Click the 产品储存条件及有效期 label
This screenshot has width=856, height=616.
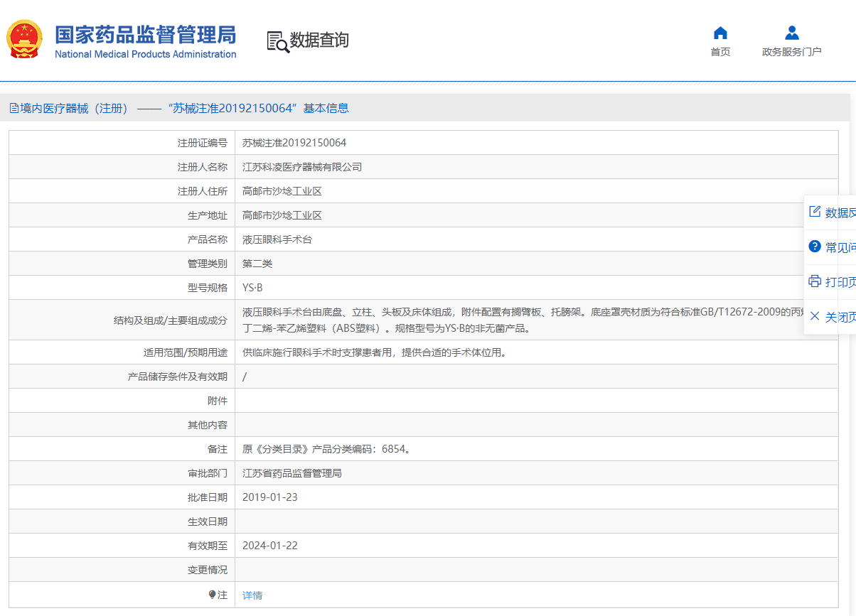pos(178,377)
